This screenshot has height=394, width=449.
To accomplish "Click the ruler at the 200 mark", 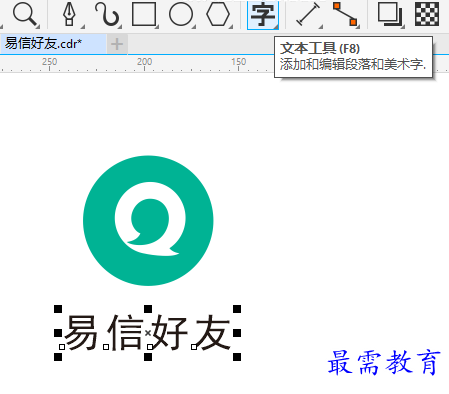I will [x=144, y=62].
